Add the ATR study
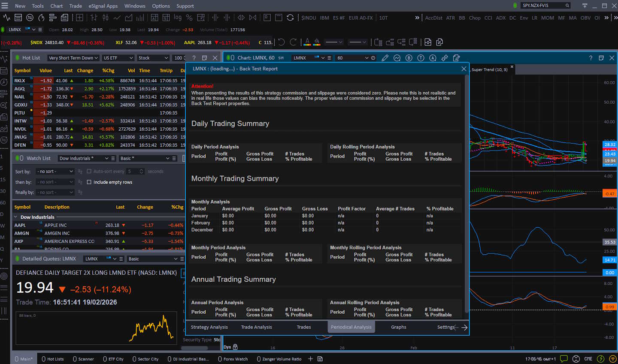618x364 pixels. 450,18
